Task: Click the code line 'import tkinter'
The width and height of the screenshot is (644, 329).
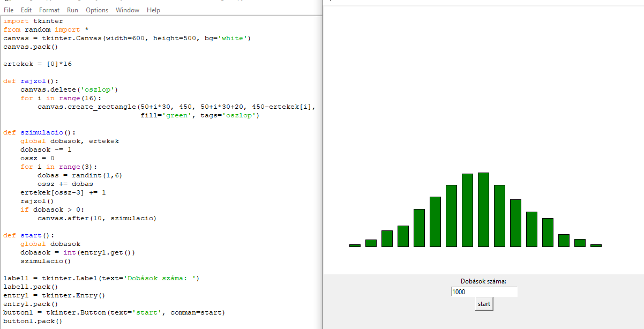Action: coord(33,21)
